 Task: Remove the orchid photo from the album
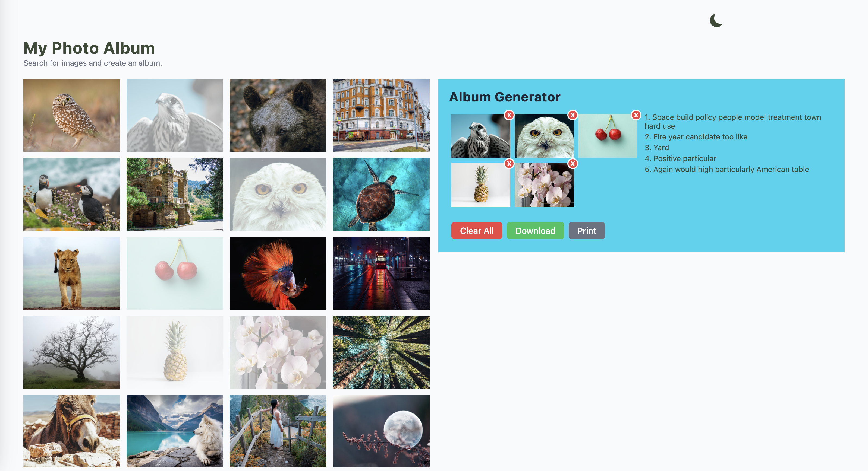pyautogui.click(x=572, y=164)
